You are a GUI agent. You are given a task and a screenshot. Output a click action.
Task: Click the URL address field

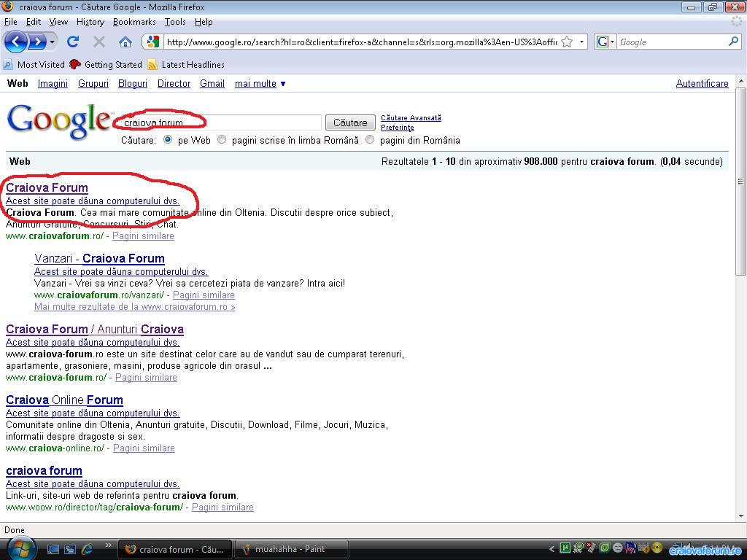coord(362,42)
